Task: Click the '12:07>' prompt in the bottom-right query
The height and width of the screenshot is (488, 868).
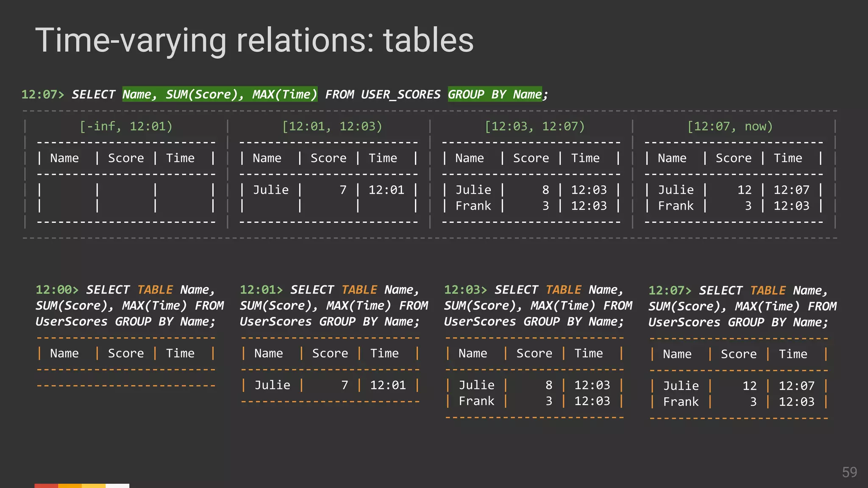Action: [x=669, y=291]
